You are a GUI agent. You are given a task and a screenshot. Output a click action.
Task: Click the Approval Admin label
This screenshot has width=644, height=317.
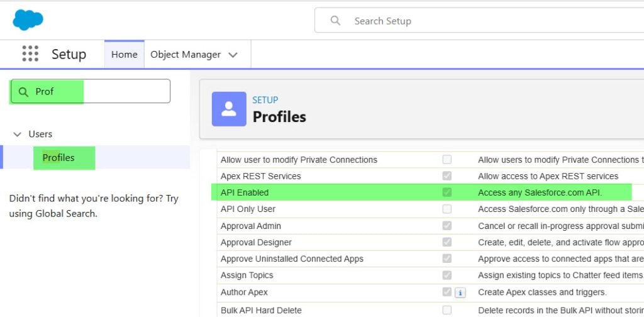pyautogui.click(x=250, y=226)
